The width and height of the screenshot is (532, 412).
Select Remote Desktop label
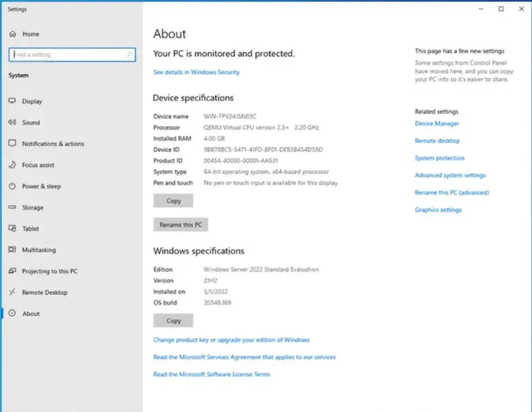(x=45, y=292)
